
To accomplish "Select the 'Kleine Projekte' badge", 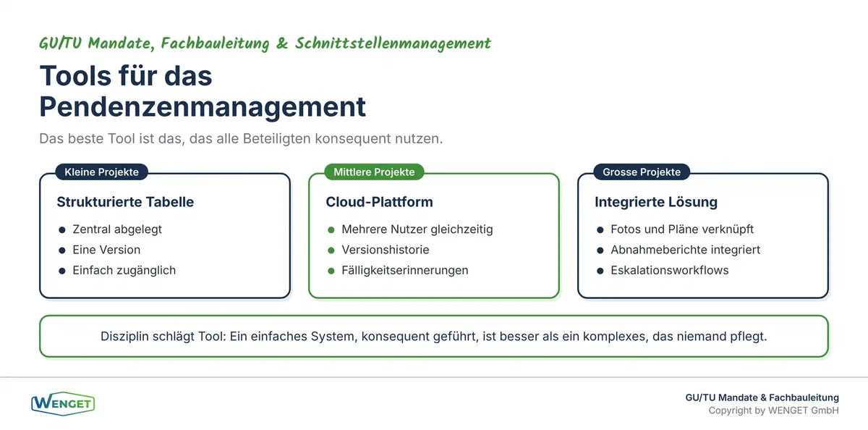I will [x=102, y=172].
